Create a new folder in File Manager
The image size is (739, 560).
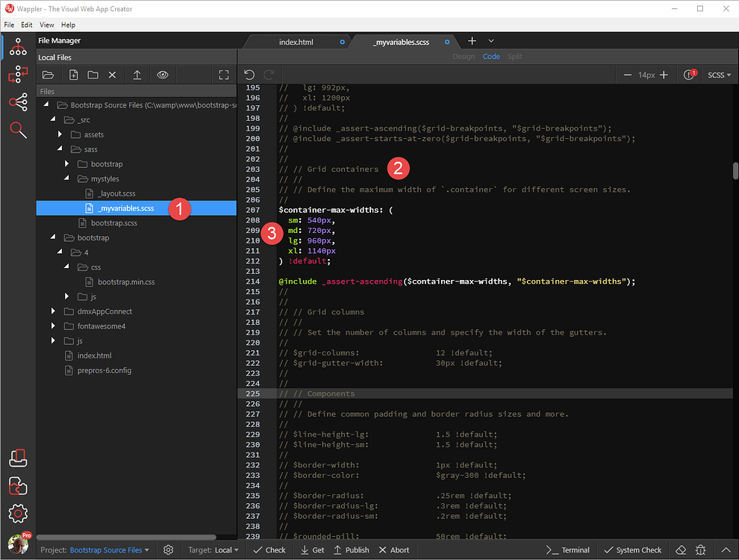[94, 75]
